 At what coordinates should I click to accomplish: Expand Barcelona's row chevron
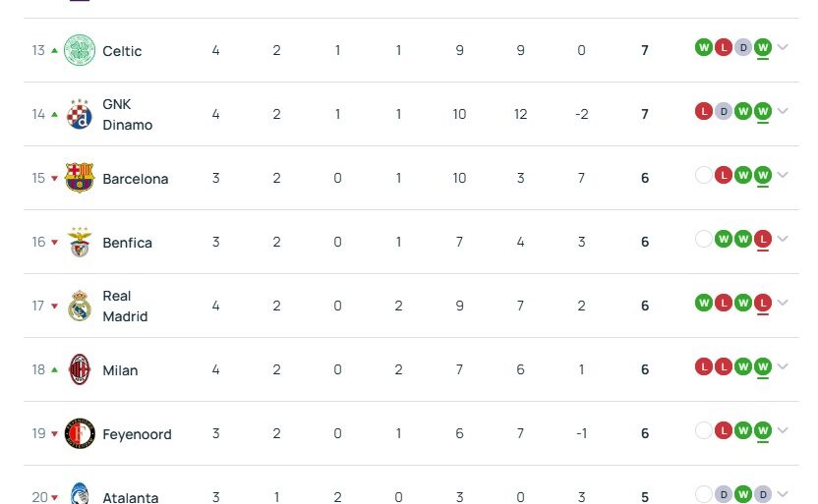[x=783, y=176]
